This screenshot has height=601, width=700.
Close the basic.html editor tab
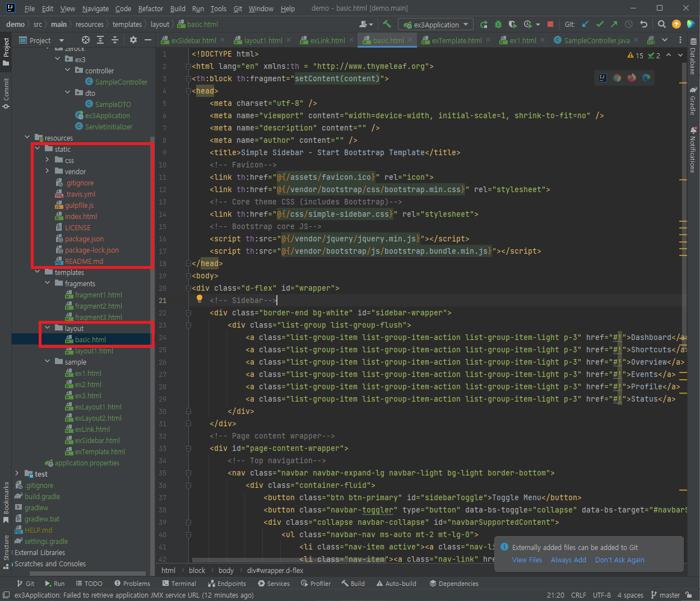click(410, 40)
